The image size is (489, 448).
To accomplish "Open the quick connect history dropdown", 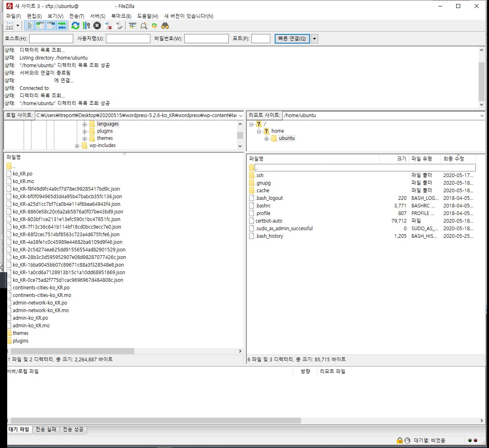I will coord(315,39).
